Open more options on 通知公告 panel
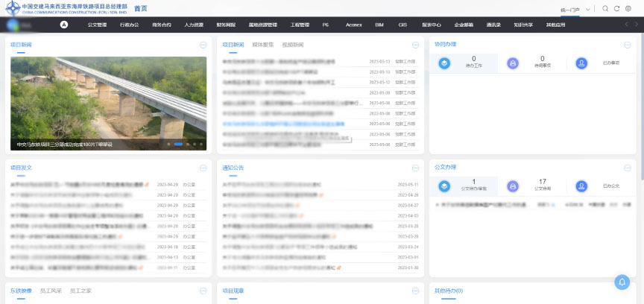 click(x=415, y=168)
